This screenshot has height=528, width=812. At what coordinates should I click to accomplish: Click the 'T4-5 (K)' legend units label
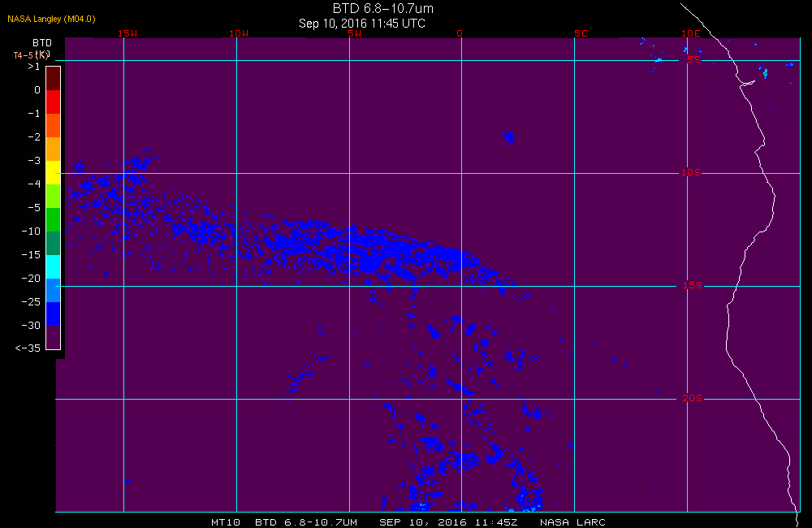pyautogui.click(x=31, y=55)
